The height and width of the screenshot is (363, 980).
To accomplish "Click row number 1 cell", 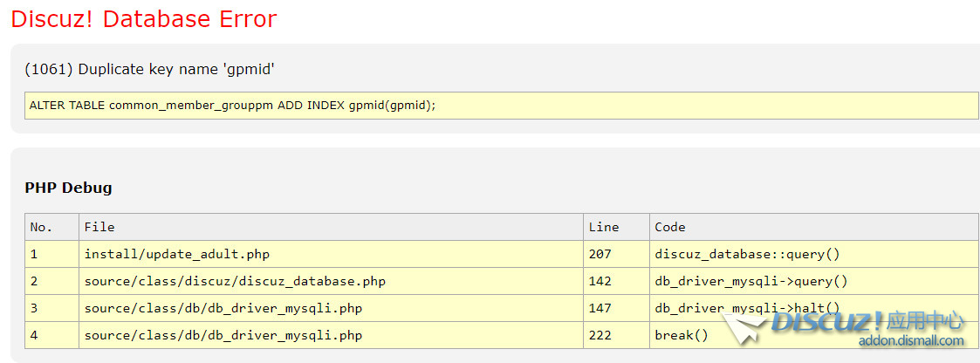I will (x=51, y=254).
